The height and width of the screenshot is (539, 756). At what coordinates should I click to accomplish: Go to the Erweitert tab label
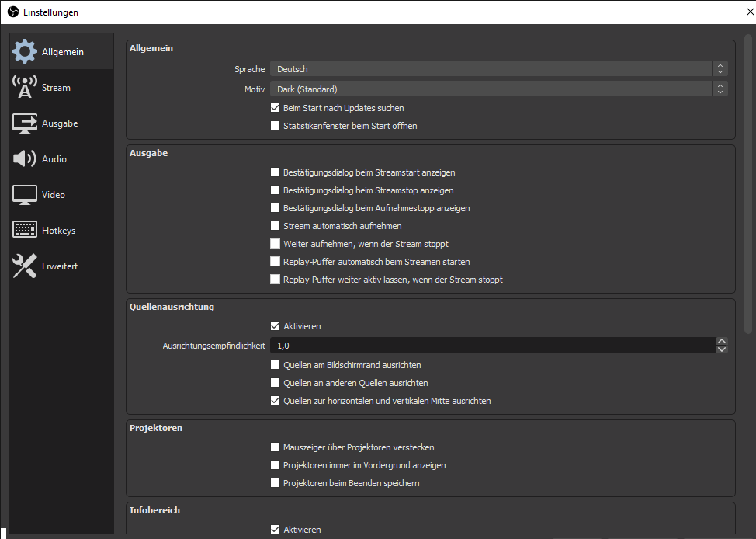(60, 266)
